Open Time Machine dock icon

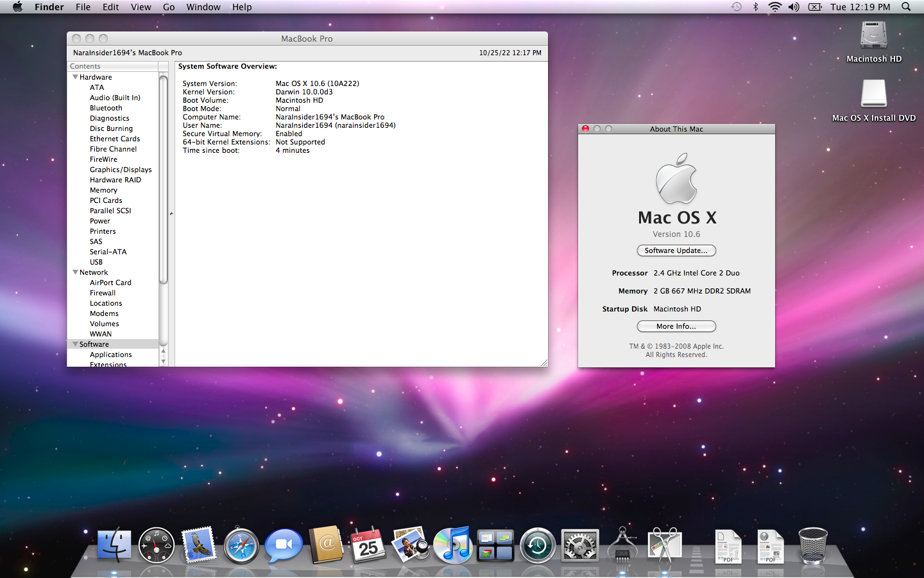coord(538,546)
